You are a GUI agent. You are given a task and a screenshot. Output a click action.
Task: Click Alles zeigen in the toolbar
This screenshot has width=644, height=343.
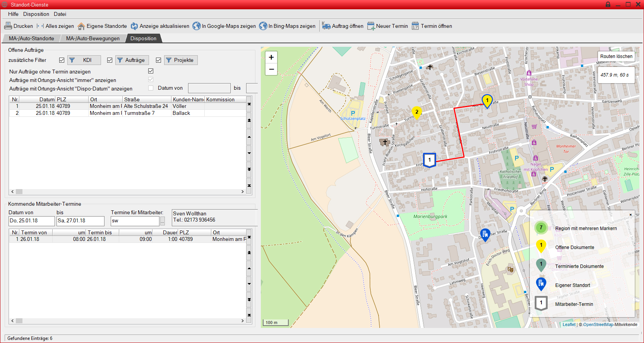[55, 26]
